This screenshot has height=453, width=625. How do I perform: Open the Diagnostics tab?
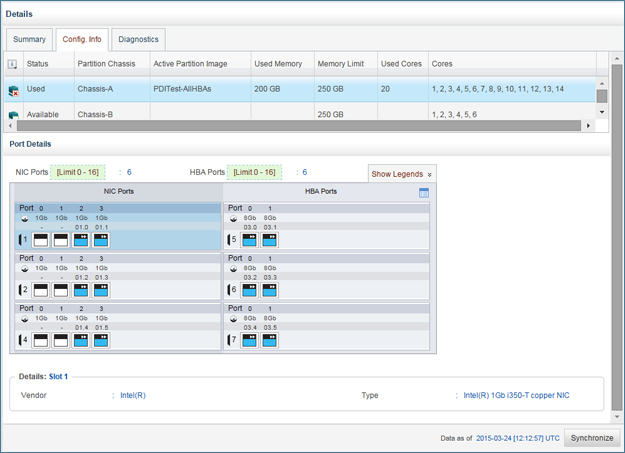[x=138, y=40]
